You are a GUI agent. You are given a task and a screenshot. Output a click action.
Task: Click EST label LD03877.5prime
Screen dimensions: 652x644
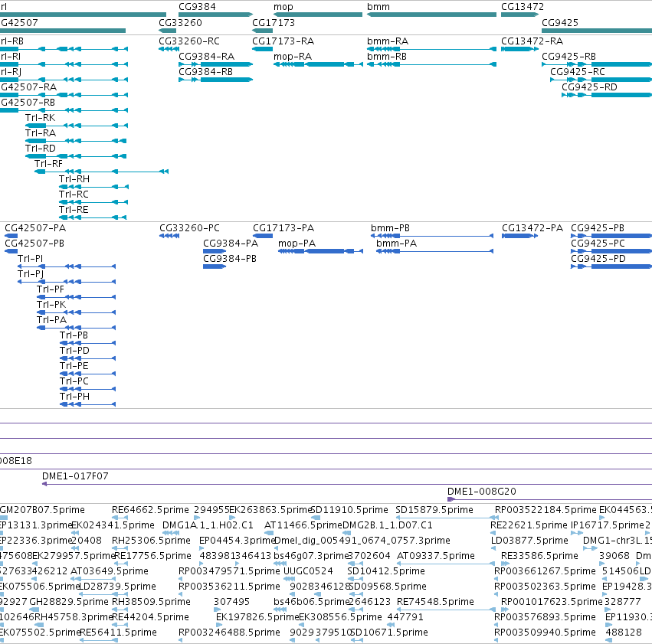(529, 541)
